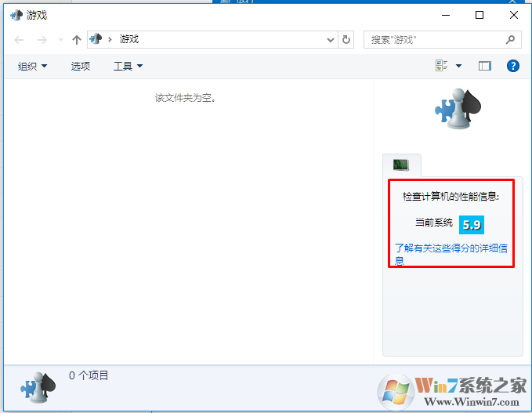The height and width of the screenshot is (413, 532).
Task: Open 了解有关这些得分的详细信息 link
Action: (x=451, y=254)
